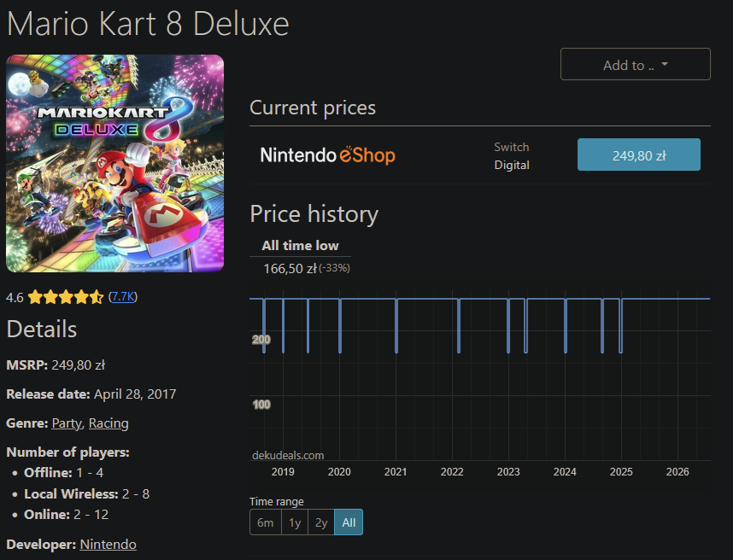733x560 pixels.
Task: Click the MSRP 249,80 zł text
Action: pyautogui.click(x=56, y=365)
